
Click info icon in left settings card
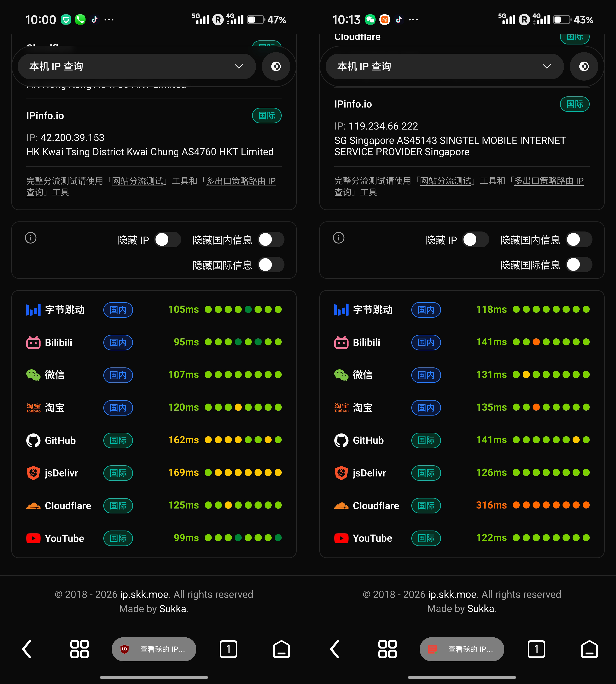[x=31, y=238]
